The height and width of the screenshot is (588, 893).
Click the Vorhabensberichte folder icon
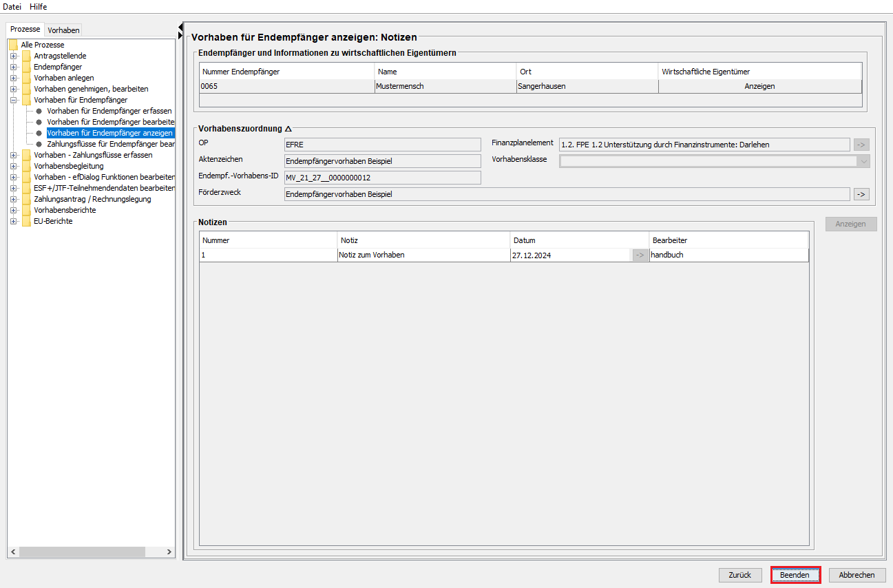tap(26, 210)
